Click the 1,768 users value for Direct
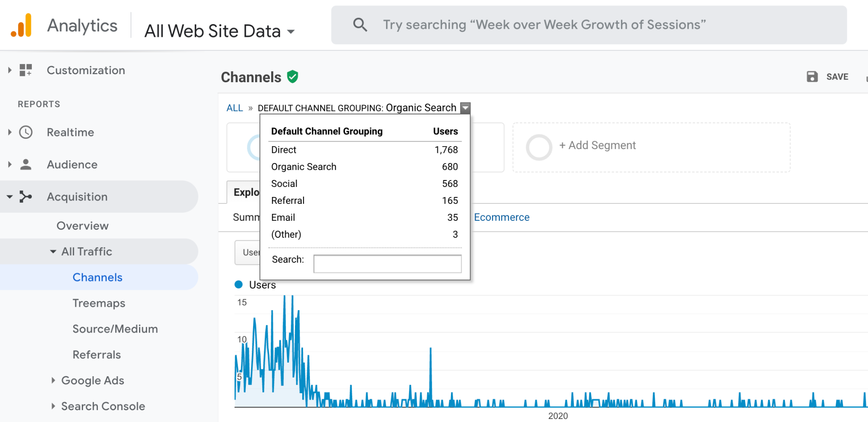This screenshot has width=868, height=422. click(x=446, y=150)
